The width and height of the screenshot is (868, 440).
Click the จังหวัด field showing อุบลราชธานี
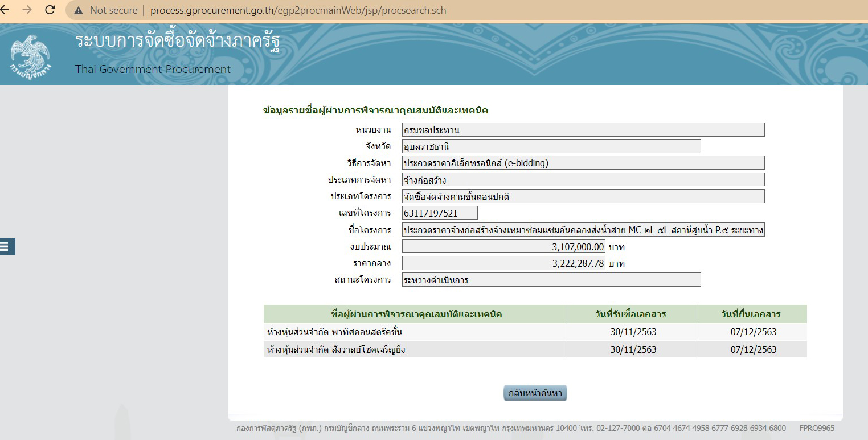550,146
